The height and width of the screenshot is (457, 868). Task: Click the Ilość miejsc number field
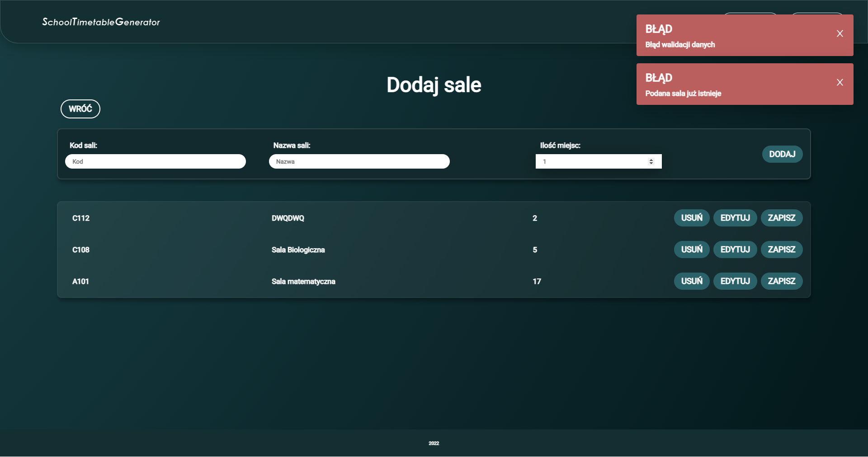coord(588,161)
